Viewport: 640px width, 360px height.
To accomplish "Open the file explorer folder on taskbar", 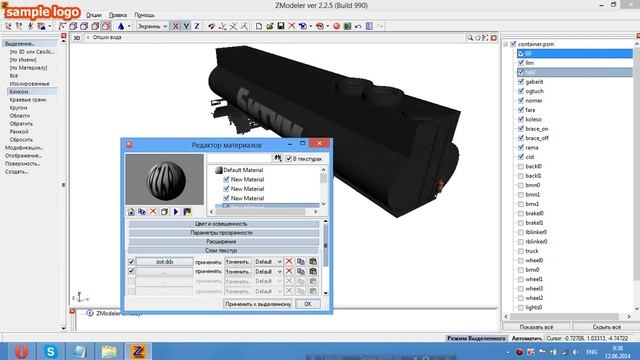I will [109, 351].
